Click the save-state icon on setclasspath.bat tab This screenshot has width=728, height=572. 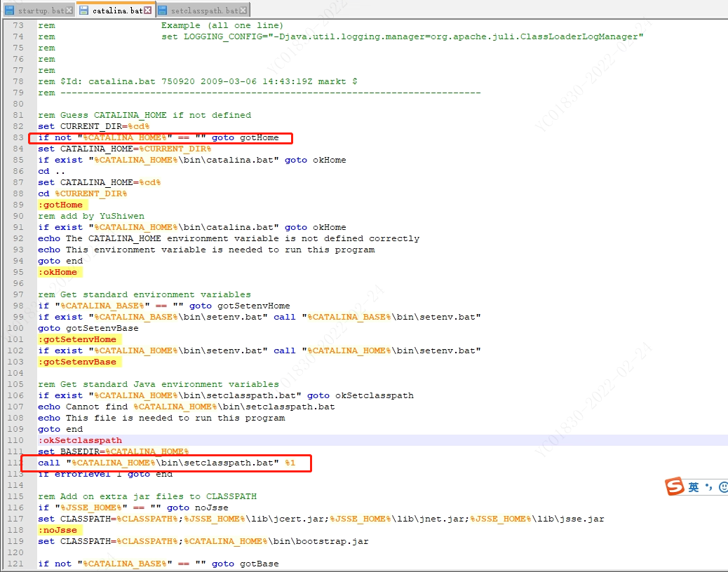point(163,11)
